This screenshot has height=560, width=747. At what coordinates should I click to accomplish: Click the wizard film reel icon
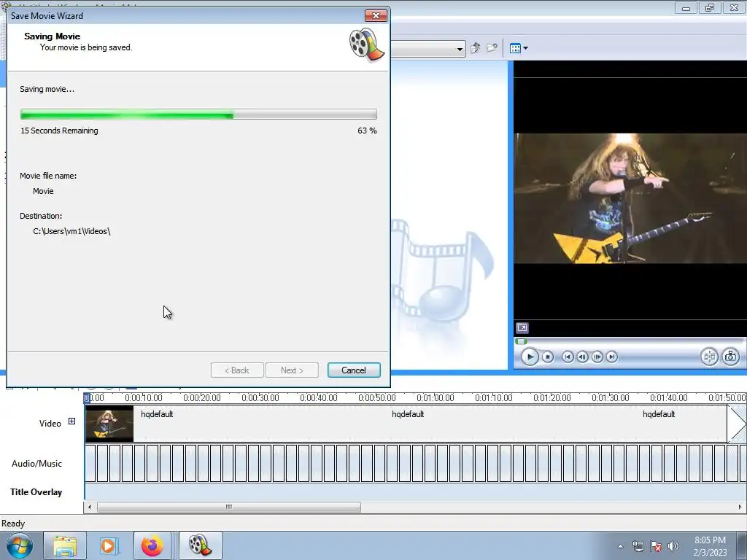(367, 44)
